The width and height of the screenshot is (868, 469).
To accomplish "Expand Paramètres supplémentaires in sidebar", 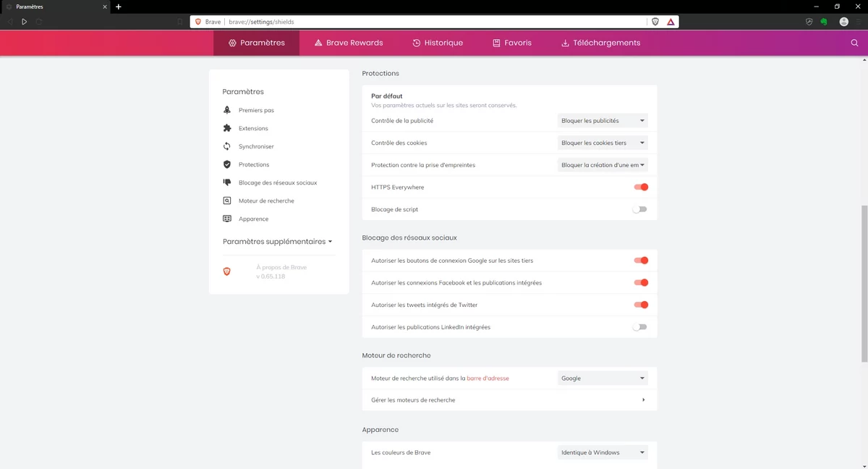I will click(x=278, y=242).
